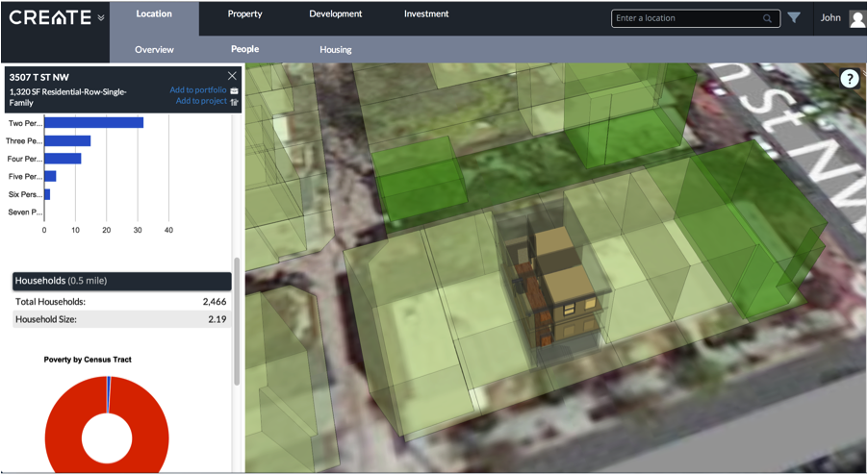
Task: Click the filter funnel icon
Action: (794, 17)
